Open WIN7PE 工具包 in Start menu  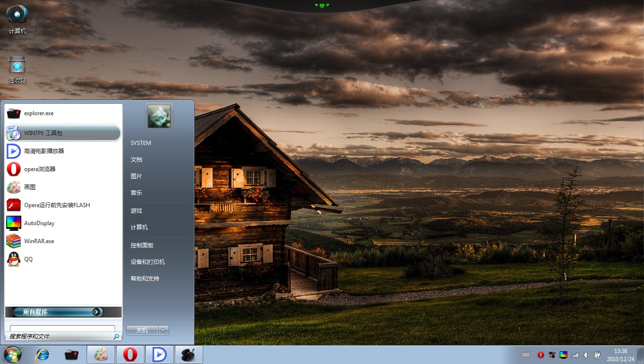point(63,133)
